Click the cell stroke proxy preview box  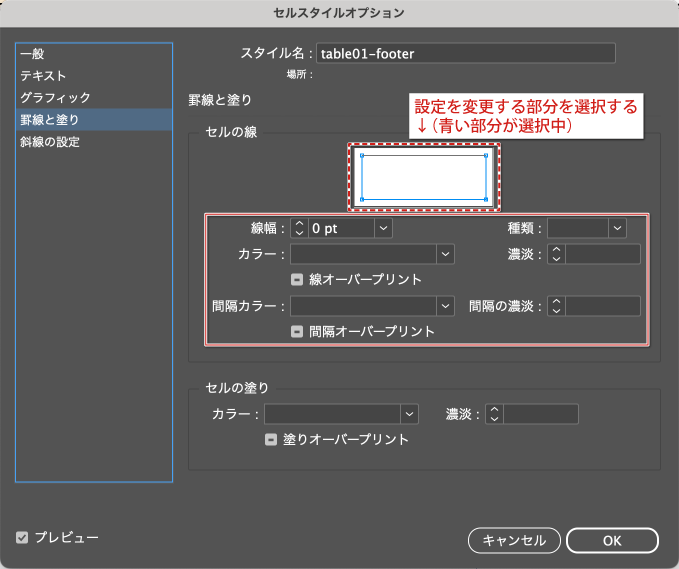tap(424, 178)
